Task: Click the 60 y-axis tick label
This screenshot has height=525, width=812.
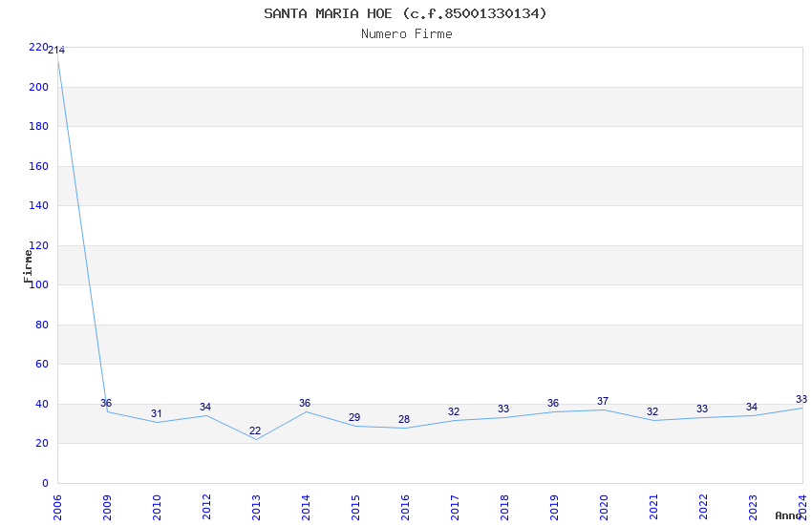Action: [x=41, y=364]
